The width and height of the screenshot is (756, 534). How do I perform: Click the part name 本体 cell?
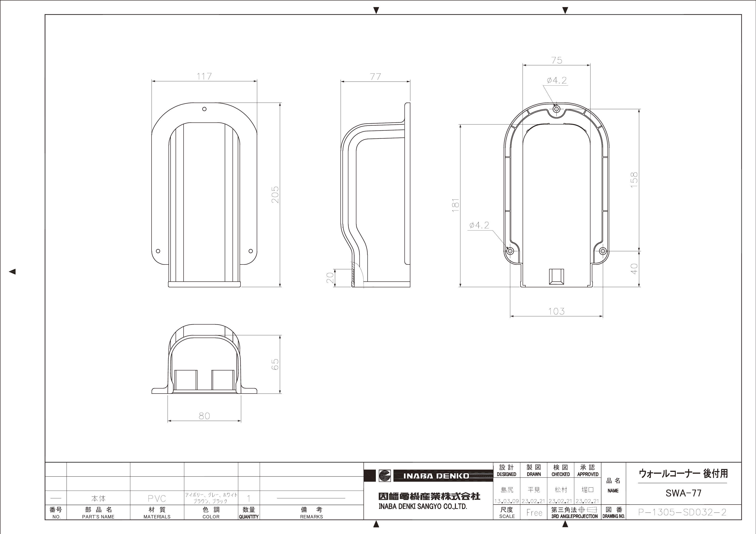click(99, 498)
